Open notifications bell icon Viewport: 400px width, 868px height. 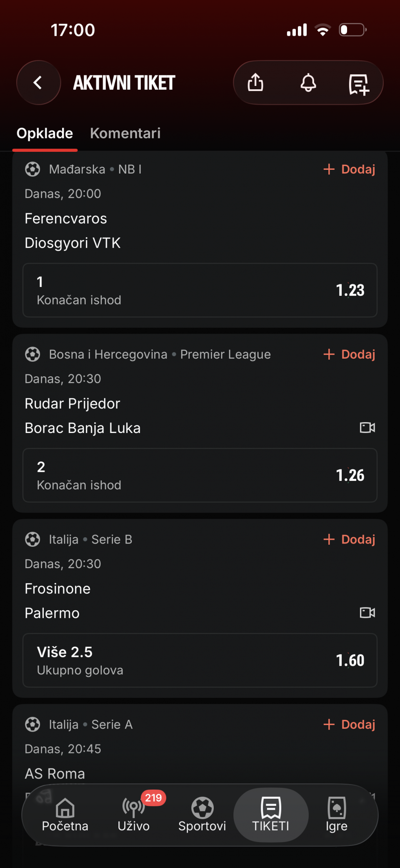point(308,83)
